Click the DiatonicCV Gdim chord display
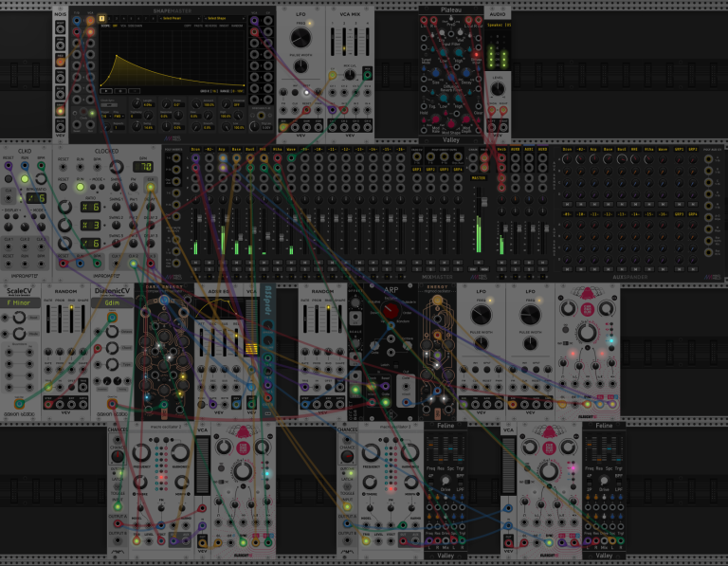The image size is (728, 566). click(112, 302)
